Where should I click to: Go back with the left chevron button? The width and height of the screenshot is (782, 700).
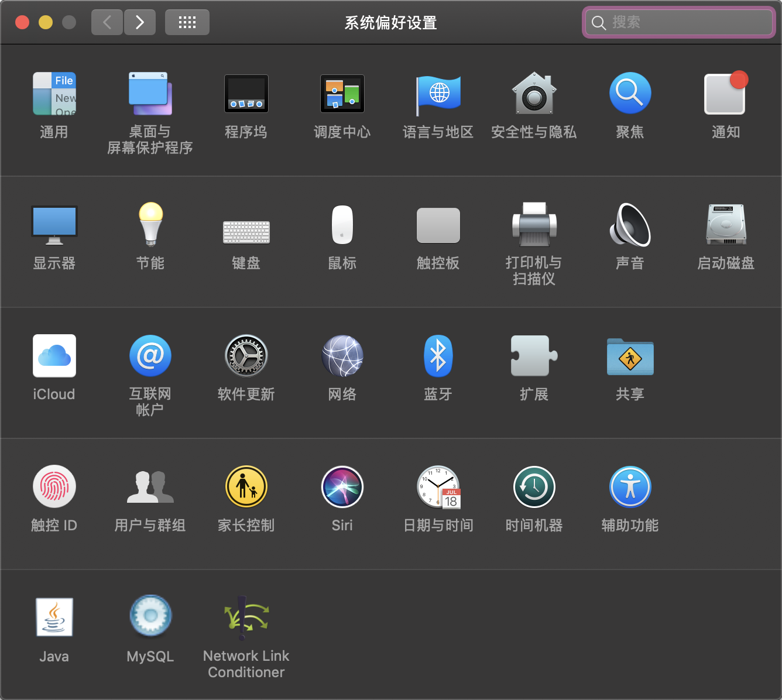[x=107, y=22]
